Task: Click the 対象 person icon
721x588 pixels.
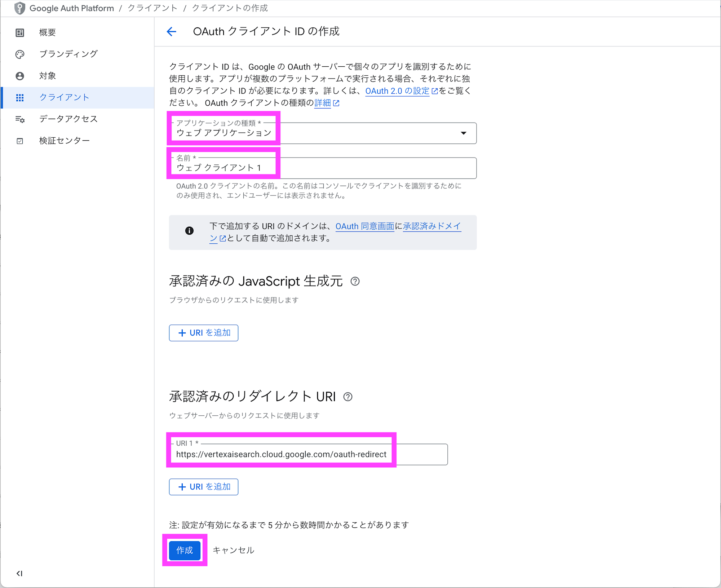Action: (x=20, y=76)
